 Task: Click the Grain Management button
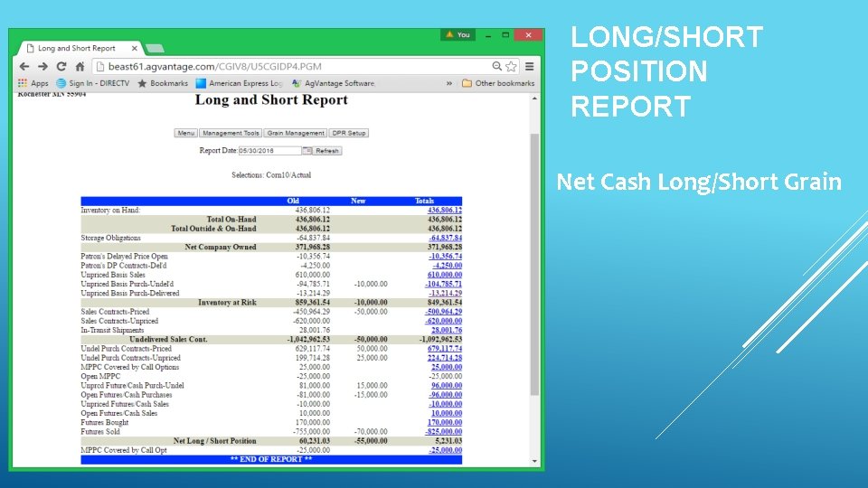(x=295, y=133)
